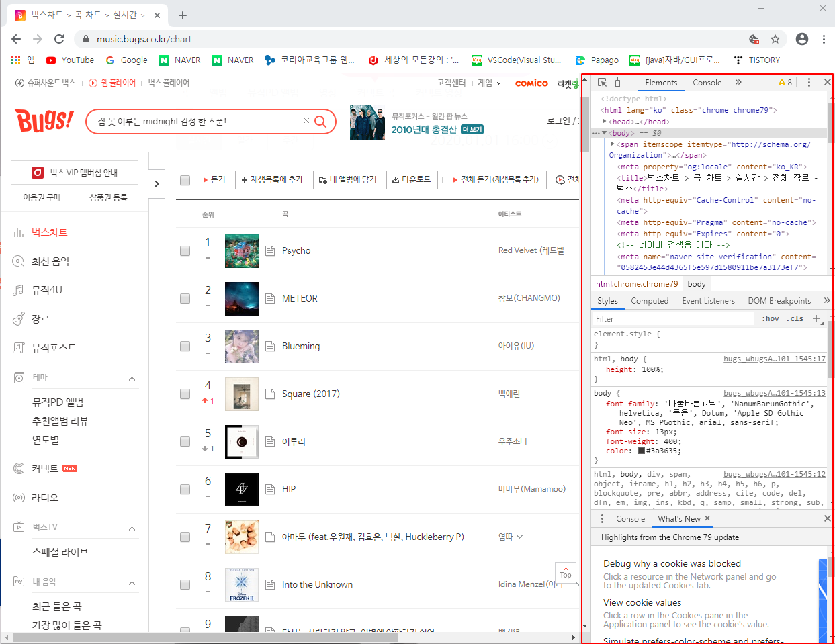Open track info icon for Blueming
835x644 pixels.
270,346
